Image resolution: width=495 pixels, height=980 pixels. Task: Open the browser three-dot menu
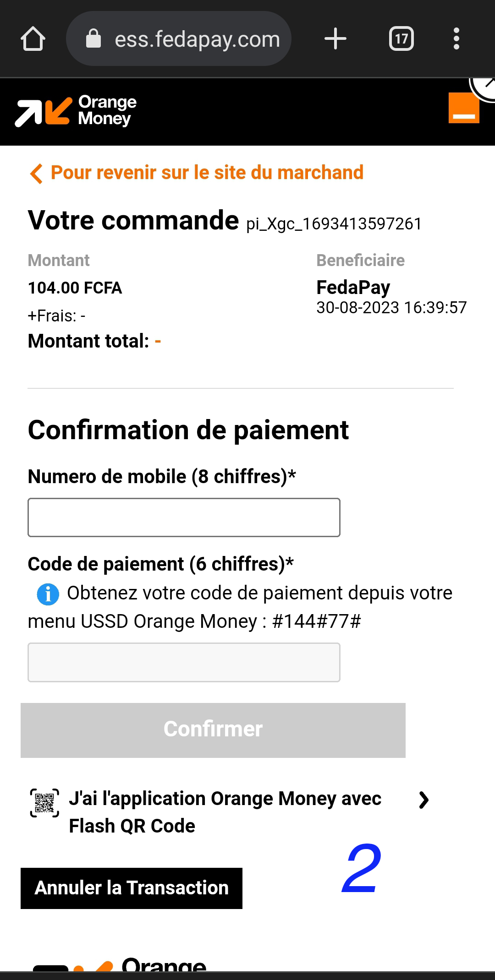tap(456, 39)
